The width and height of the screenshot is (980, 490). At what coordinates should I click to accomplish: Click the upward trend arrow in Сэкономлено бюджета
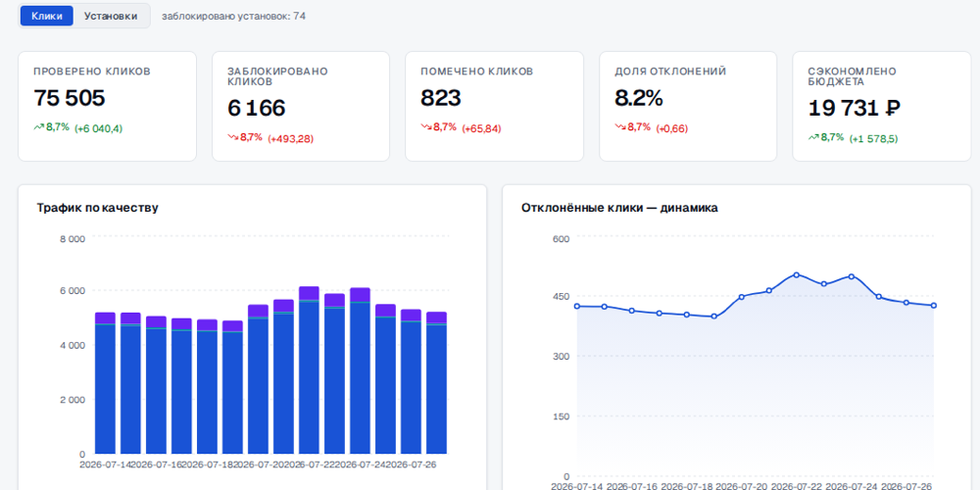813,137
